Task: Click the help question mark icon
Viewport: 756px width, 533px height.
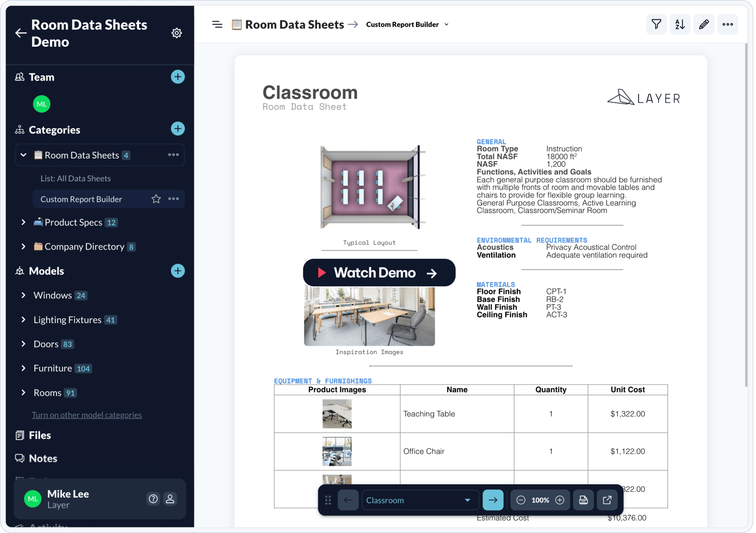Action: tap(153, 499)
